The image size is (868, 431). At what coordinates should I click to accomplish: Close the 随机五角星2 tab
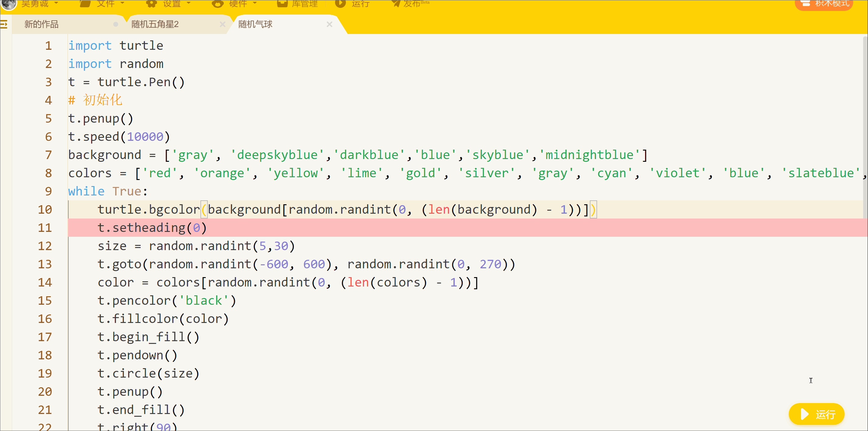pyautogui.click(x=222, y=24)
